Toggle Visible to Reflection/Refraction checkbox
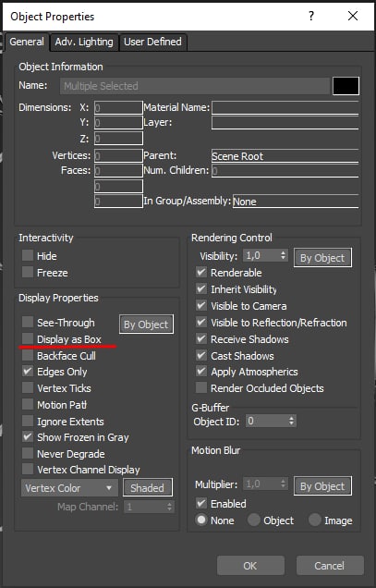Screen dimensions: 376x588 click(x=201, y=322)
